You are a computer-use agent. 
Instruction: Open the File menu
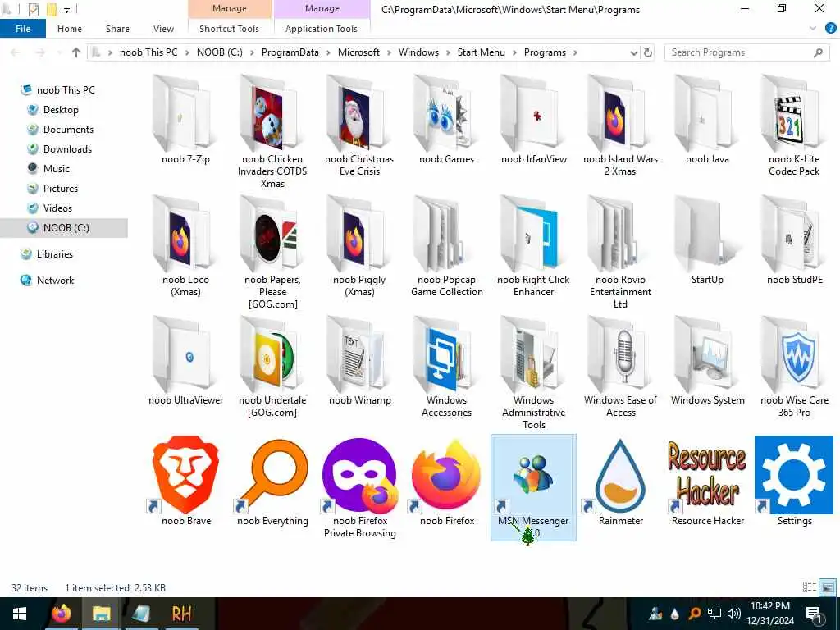pyautogui.click(x=23, y=29)
